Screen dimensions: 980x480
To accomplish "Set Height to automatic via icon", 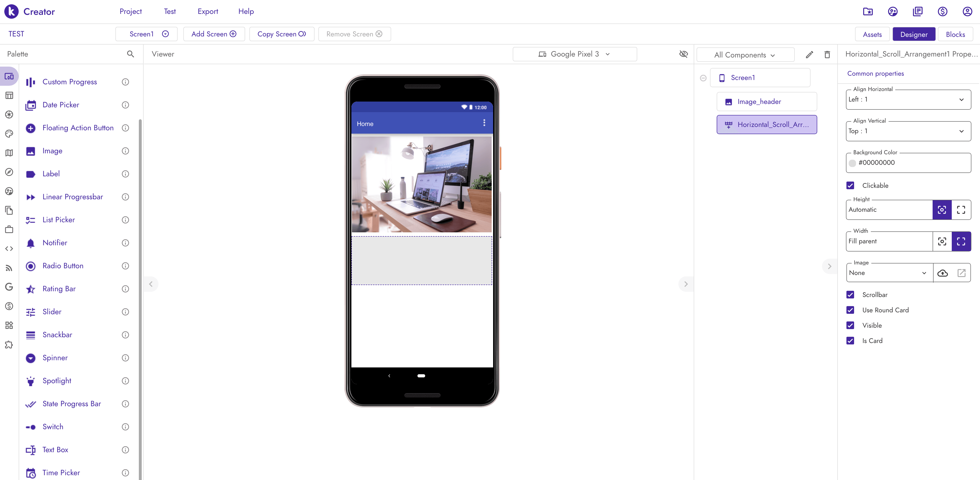I will click(x=942, y=210).
